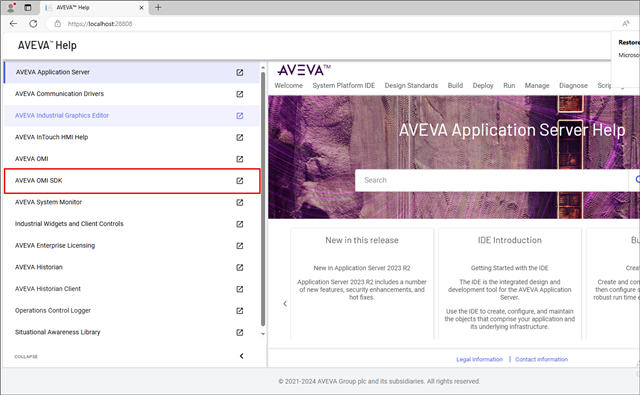Open AVEVA Application Server in new window icon
Image resolution: width=640 pixels, height=395 pixels.
point(240,72)
